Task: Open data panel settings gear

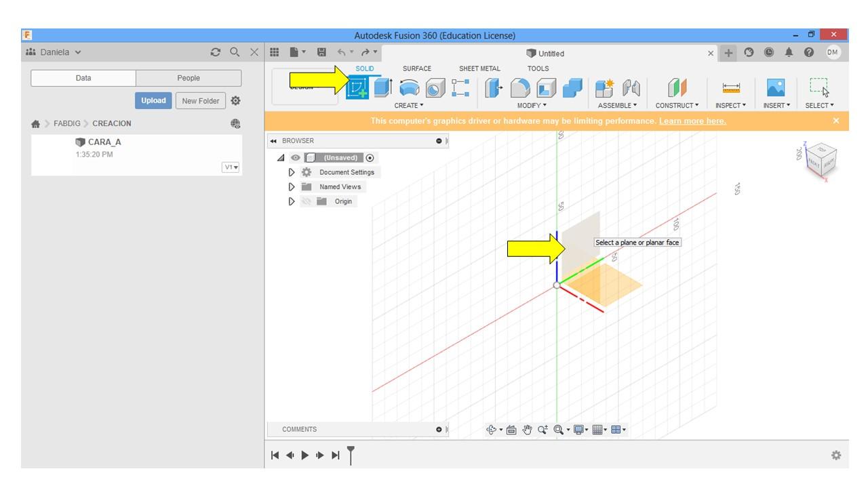Action: [235, 100]
